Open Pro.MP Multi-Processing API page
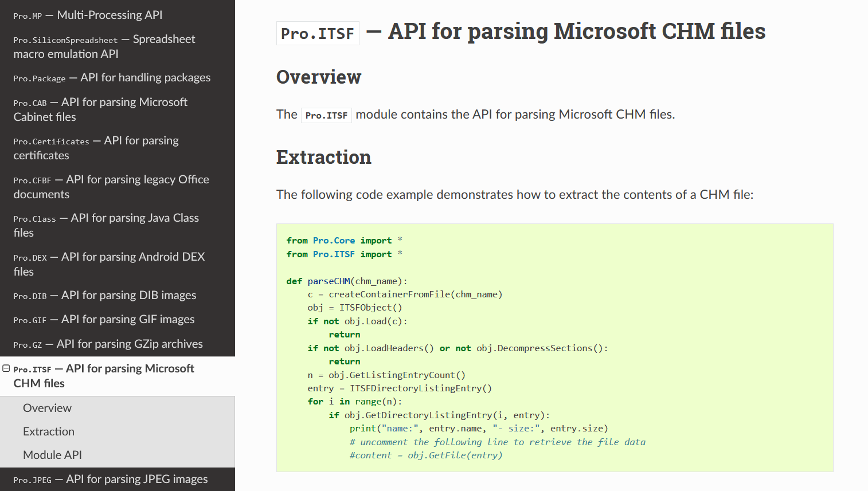 [88, 15]
